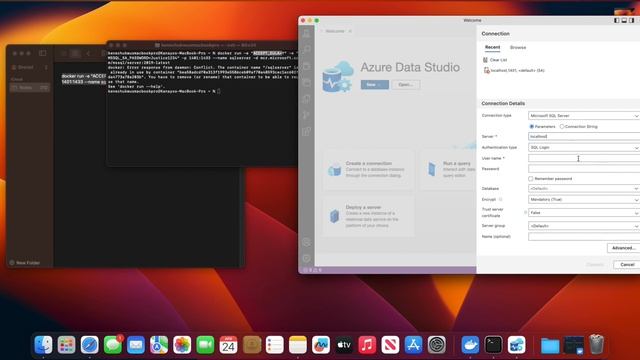Open the Extensions view in the activity bar
The width and height of the screenshot is (640, 360).
point(306,131)
